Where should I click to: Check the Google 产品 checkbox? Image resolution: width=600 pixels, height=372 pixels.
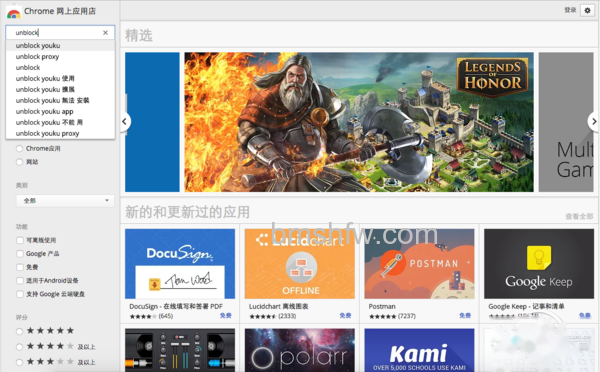[20, 254]
